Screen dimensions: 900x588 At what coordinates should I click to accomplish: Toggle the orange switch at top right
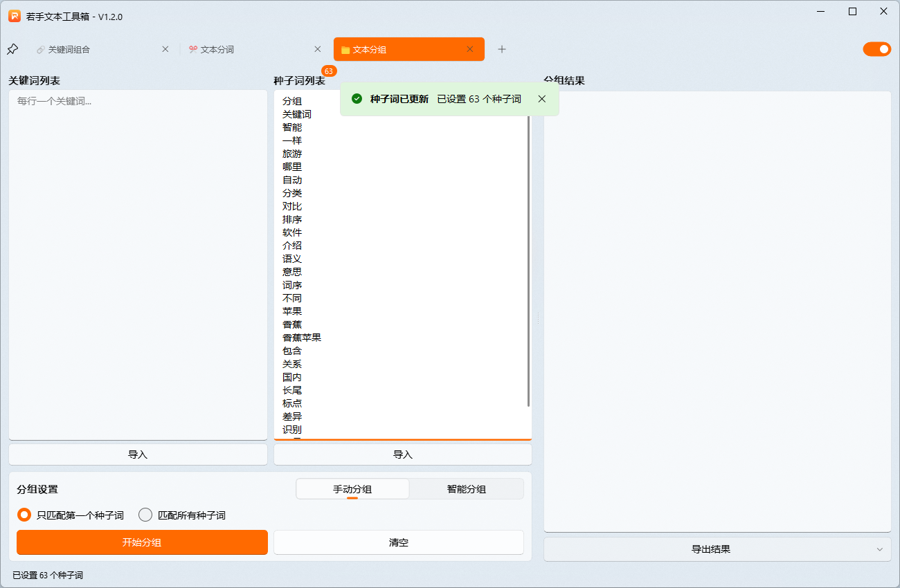point(876,49)
